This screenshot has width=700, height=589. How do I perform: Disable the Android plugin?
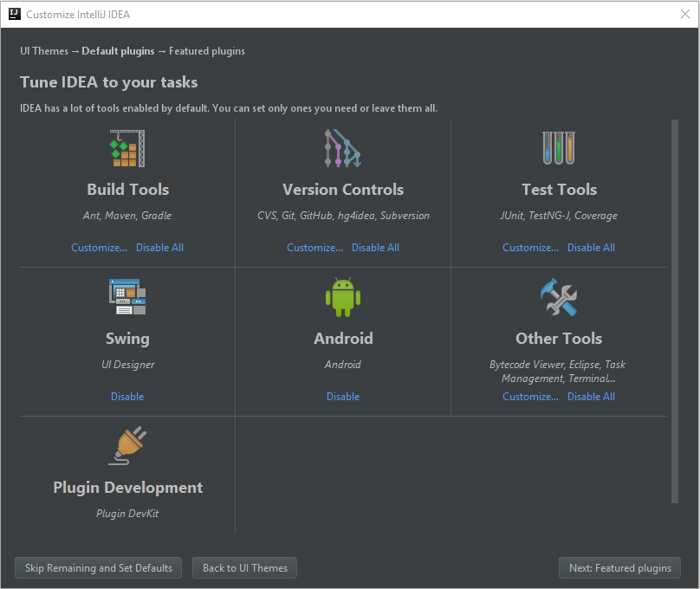[x=342, y=396]
